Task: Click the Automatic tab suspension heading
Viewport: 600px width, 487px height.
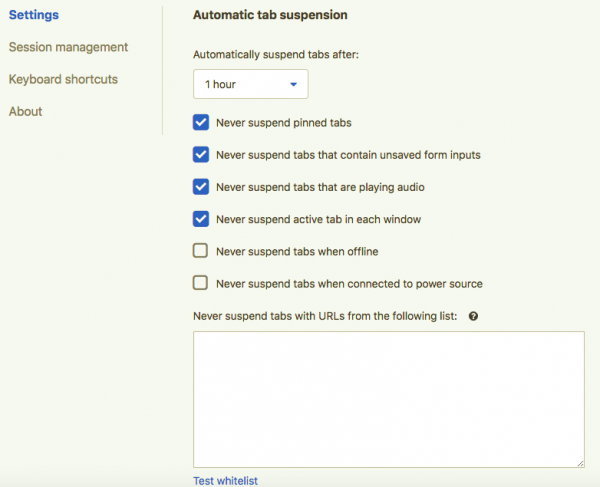Action: tap(270, 15)
